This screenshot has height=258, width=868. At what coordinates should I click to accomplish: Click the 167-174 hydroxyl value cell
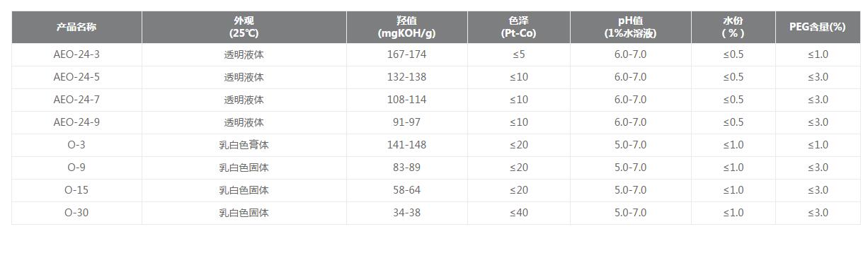coord(407,54)
